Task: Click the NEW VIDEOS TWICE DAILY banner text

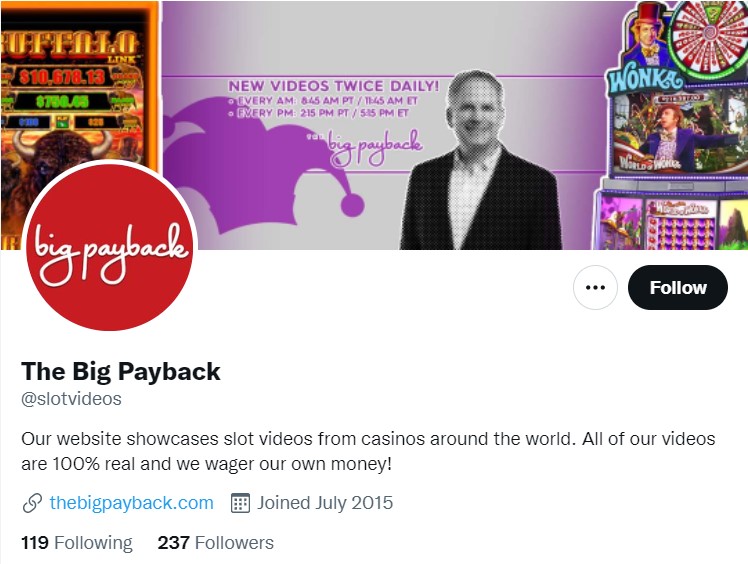Action: [333, 86]
